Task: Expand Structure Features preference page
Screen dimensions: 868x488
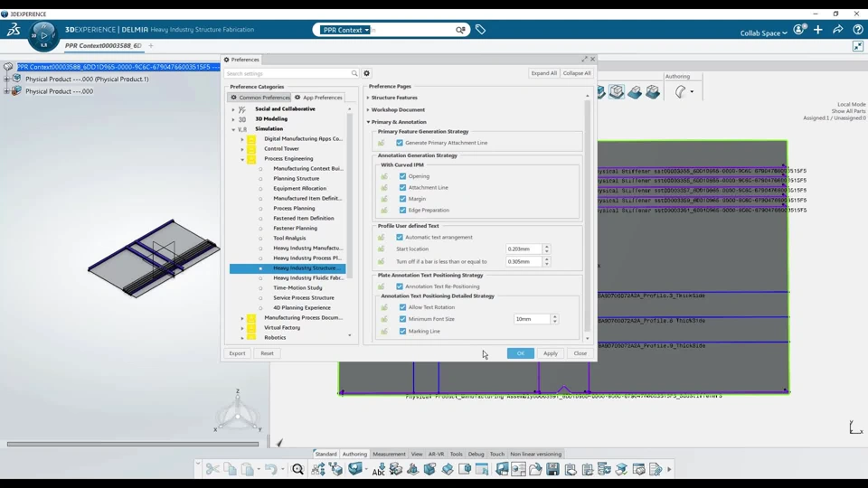Action: [x=368, y=98]
